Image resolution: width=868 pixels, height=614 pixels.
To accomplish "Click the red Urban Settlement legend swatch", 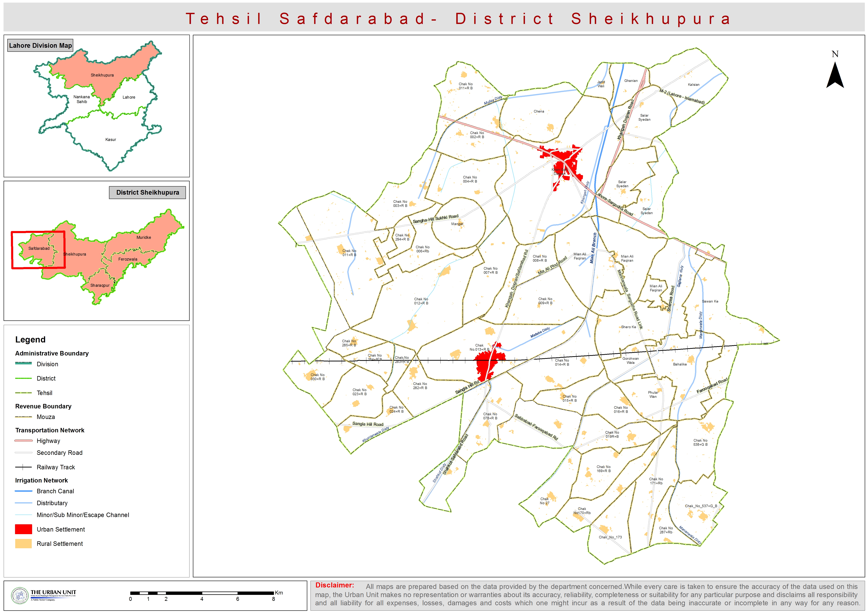I will [23, 529].
